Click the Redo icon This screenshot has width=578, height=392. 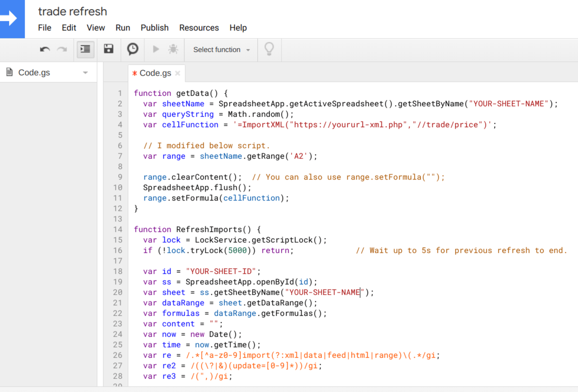click(x=62, y=50)
